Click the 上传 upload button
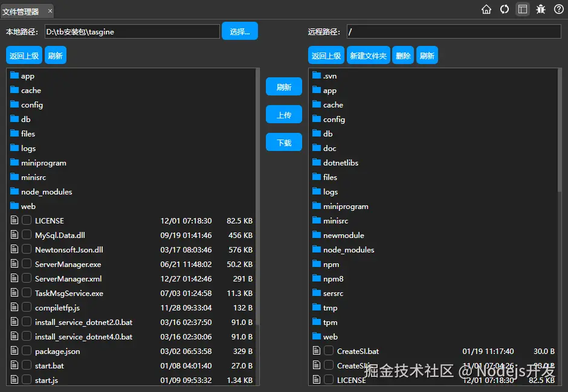Screen dimensions: 568x392 (x=284, y=114)
